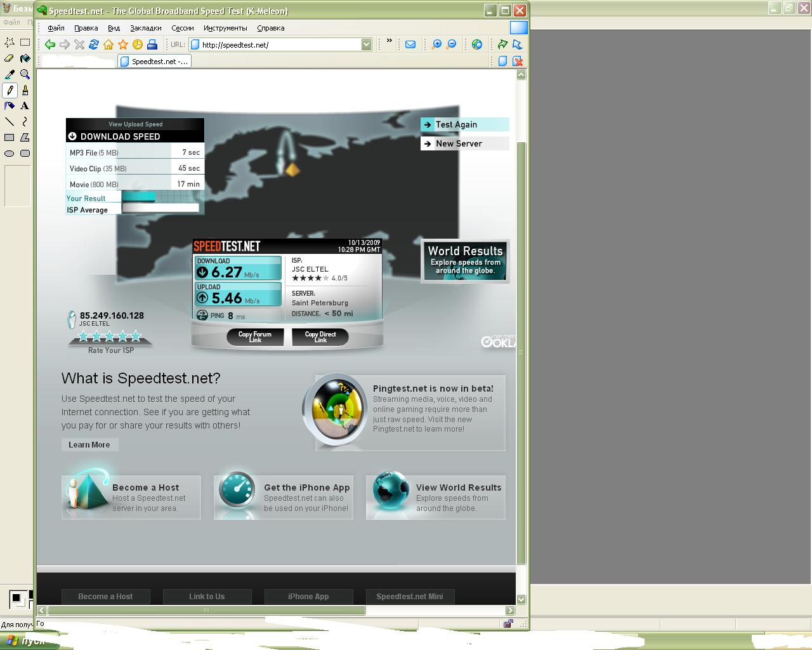
Task: Select the Rectangle shape tool in Paint
Action: (10, 137)
